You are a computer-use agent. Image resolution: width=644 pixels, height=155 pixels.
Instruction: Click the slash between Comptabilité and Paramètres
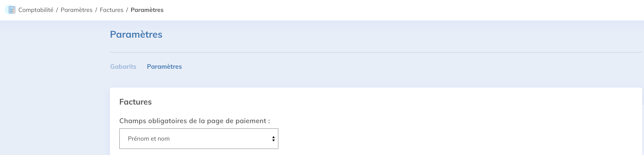57,10
